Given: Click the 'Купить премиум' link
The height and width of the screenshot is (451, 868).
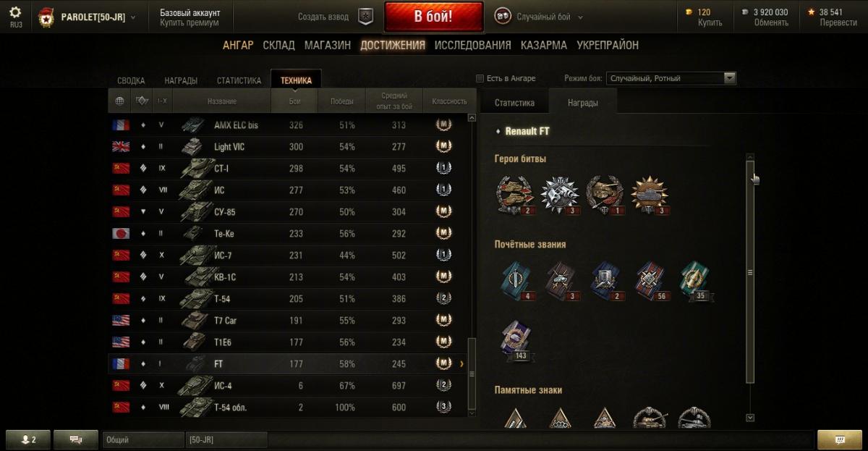Looking at the screenshot, I should (x=190, y=23).
